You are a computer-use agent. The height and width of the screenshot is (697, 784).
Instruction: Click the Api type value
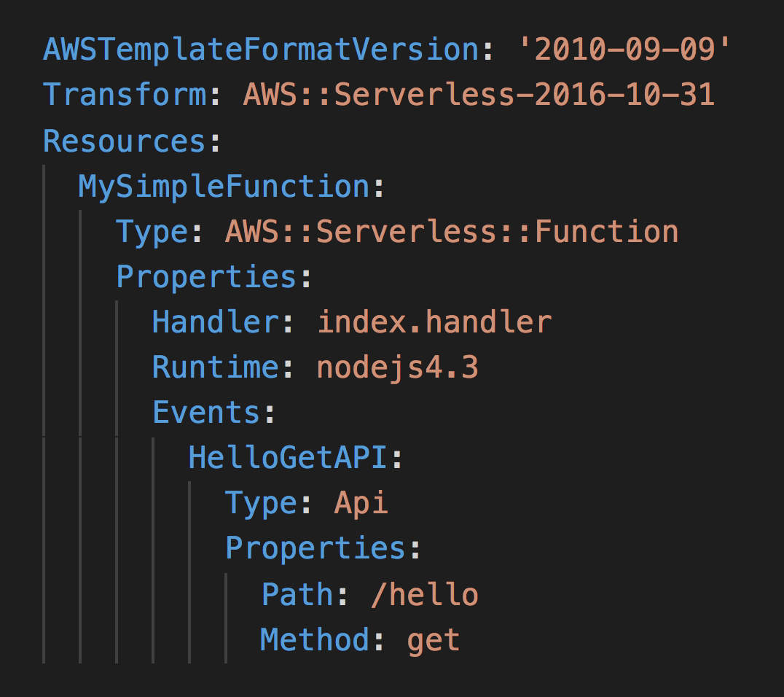[x=361, y=503]
